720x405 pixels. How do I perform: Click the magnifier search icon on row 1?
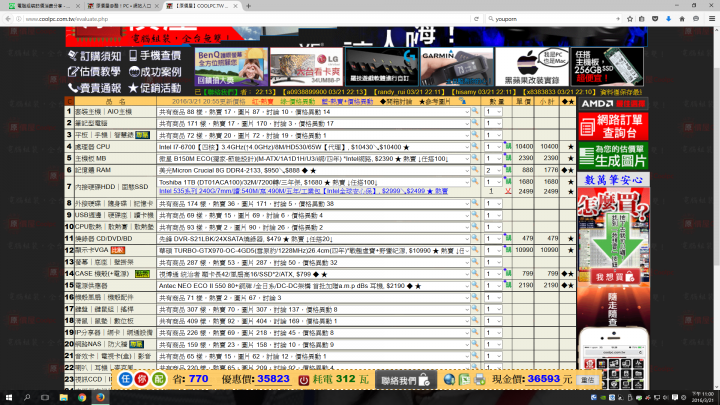point(475,111)
